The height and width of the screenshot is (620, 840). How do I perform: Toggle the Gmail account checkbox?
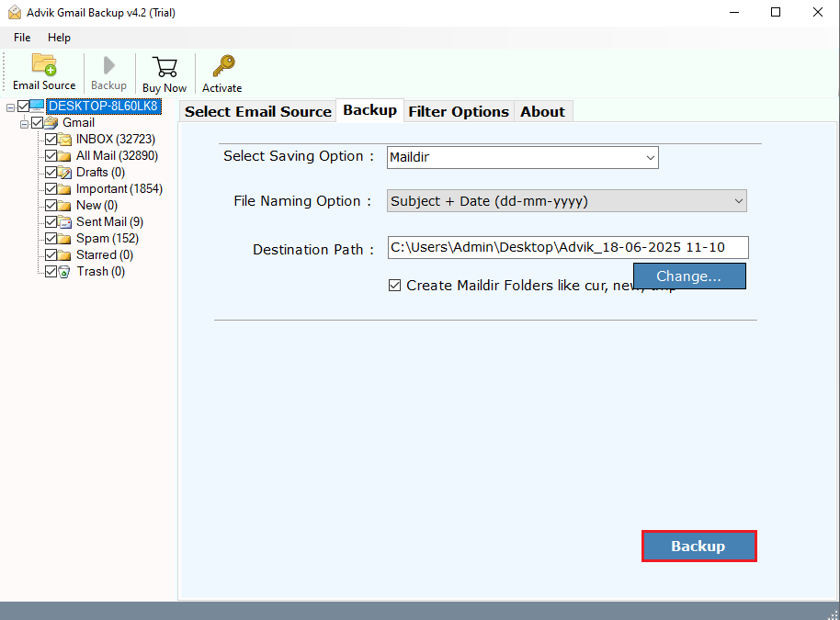[x=37, y=122]
